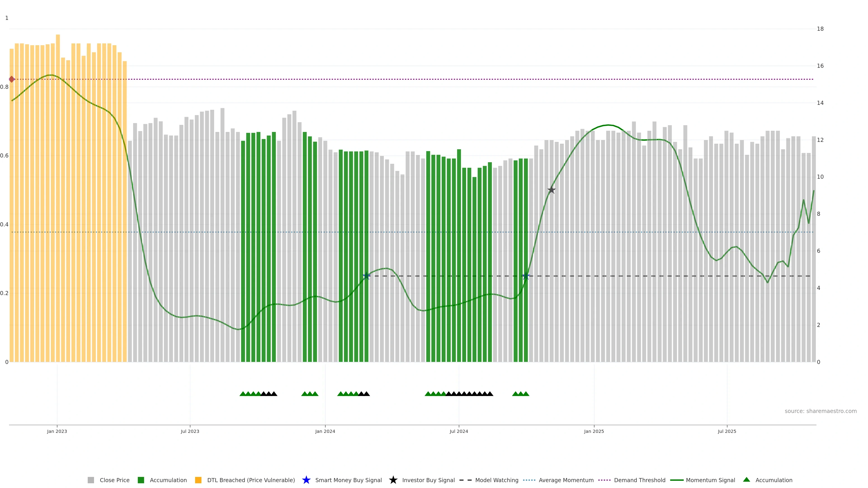Toggle the Momentum Signal legend entry
Viewport: 868px width, 488px height.
coord(710,480)
